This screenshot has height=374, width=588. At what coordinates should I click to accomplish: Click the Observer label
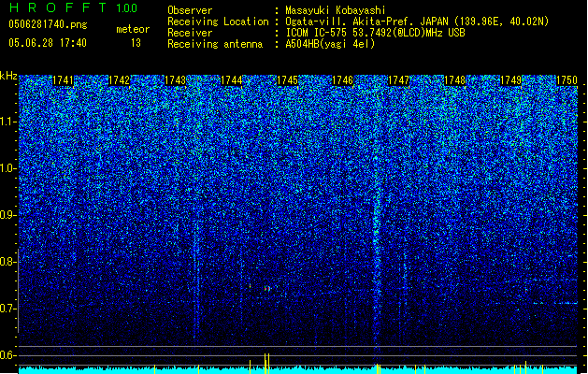[190, 10]
